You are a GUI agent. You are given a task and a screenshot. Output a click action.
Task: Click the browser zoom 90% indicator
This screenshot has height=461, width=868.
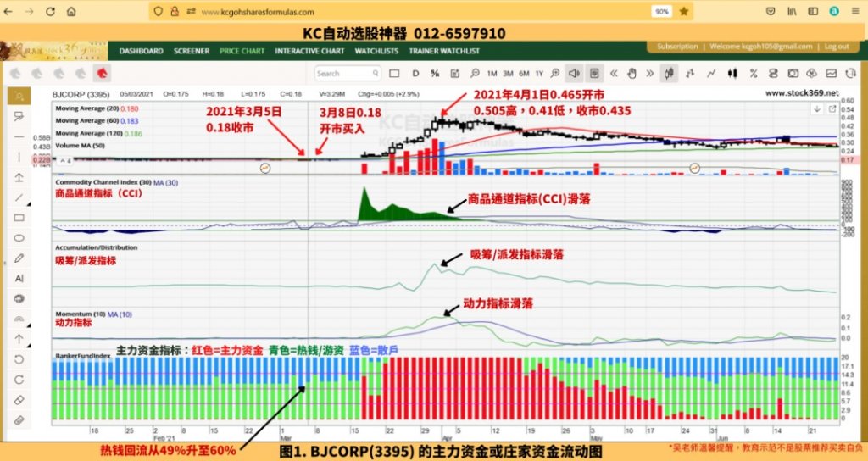[661, 12]
